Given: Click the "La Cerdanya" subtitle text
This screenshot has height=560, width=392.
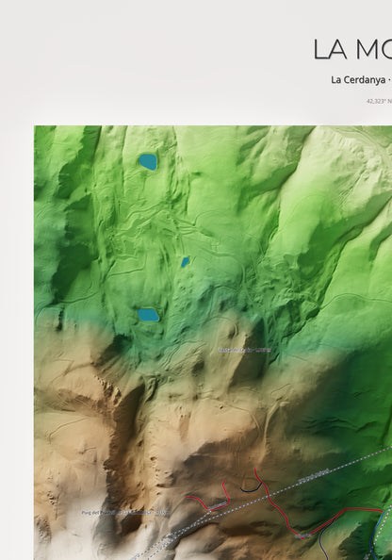Looking at the screenshot, I should (x=358, y=80).
